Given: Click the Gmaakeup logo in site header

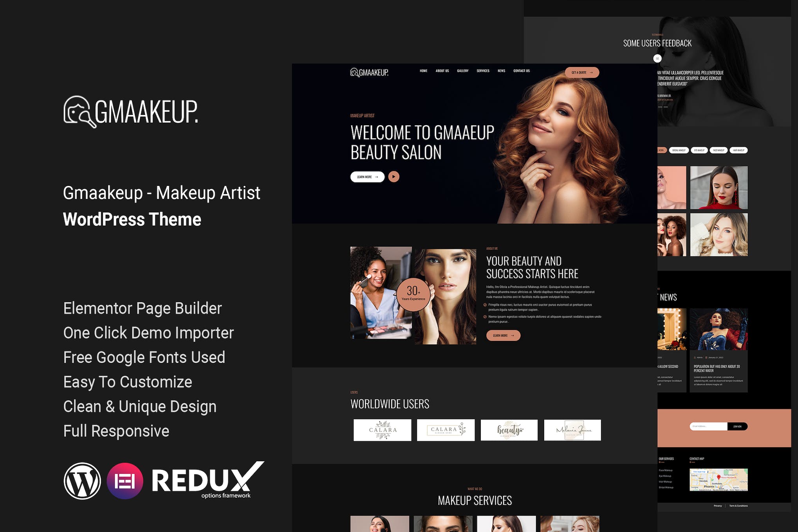Looking at the screenshot, I should coord(369,72).
